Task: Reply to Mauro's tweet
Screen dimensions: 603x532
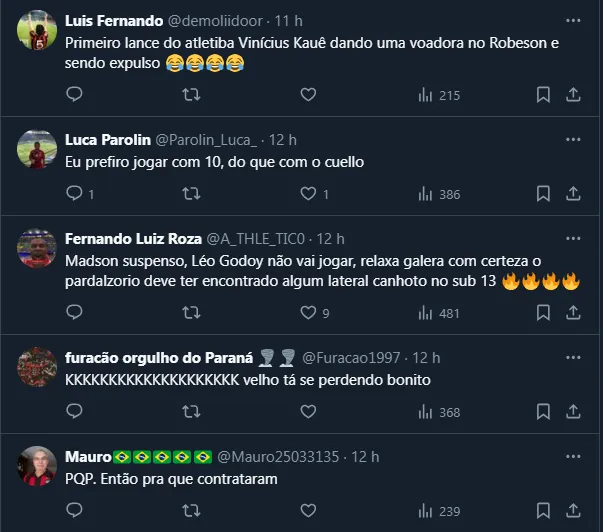Action: [x=74, y=511]
